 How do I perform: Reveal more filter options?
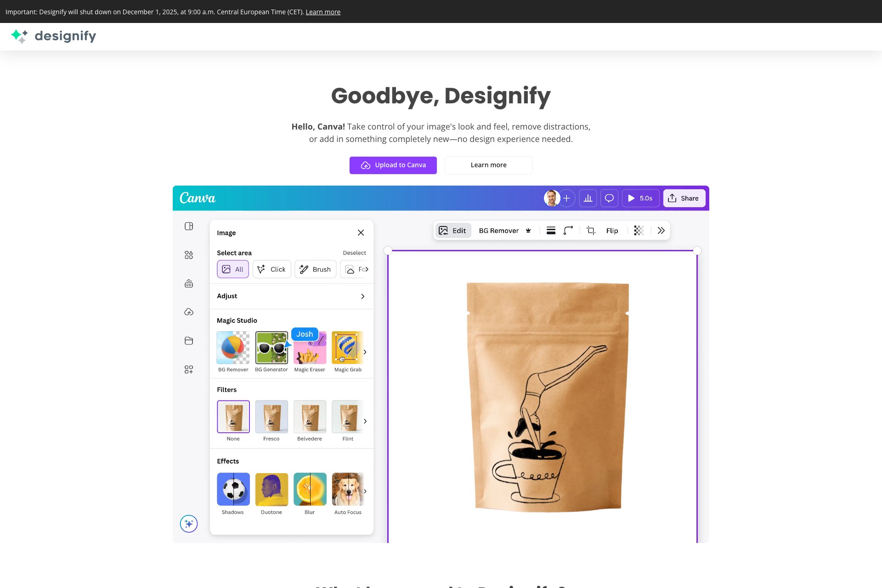click(365, 421)
